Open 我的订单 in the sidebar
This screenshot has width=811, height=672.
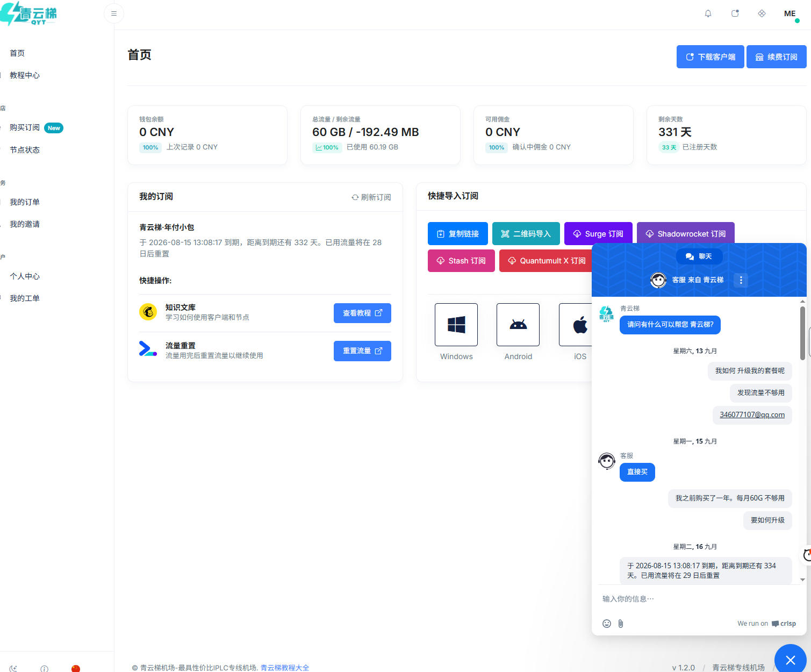(x=25, y=202)
